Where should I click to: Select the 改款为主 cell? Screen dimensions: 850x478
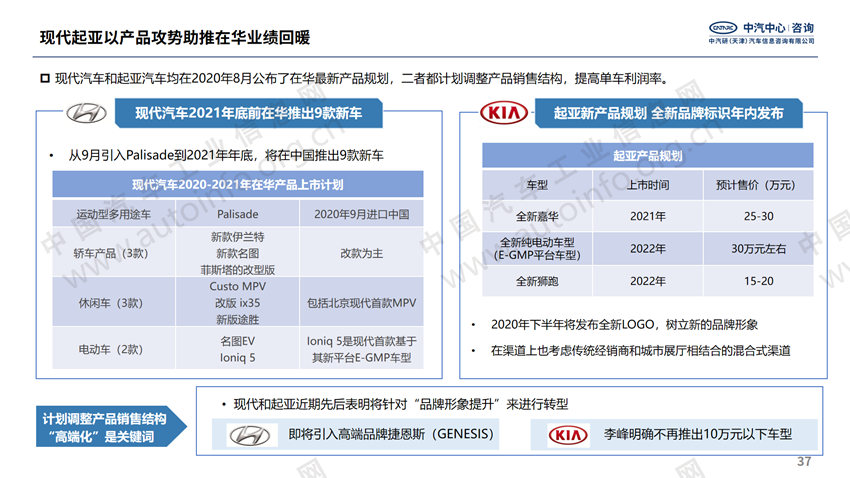tap(362, 253)
